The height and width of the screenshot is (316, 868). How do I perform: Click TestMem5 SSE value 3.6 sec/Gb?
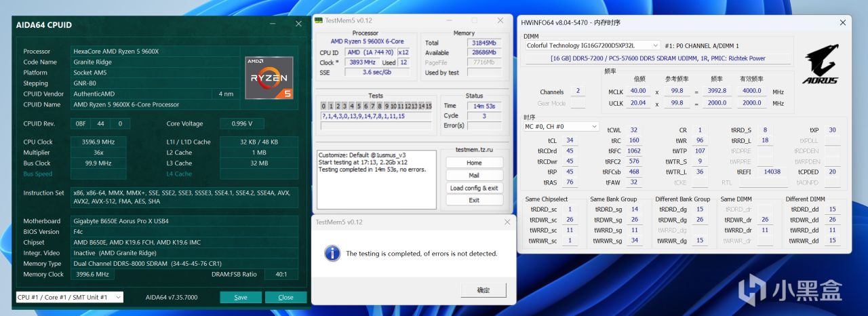(377, 72)
